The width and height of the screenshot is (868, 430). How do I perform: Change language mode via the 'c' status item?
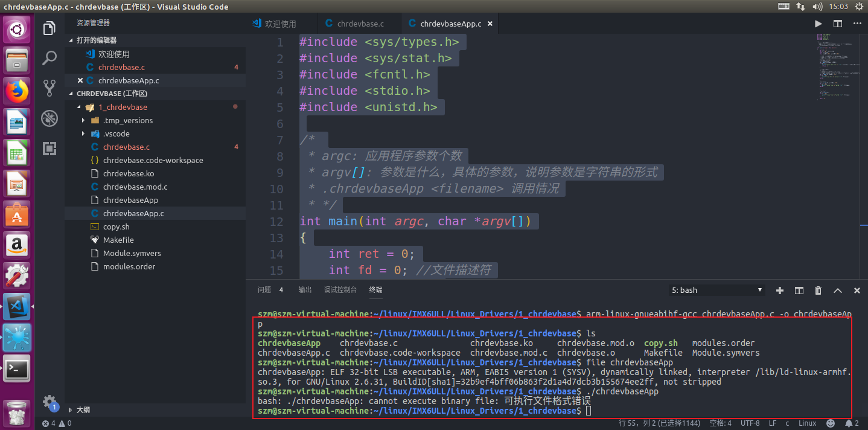pyautogui.click(x=788, y=423)
